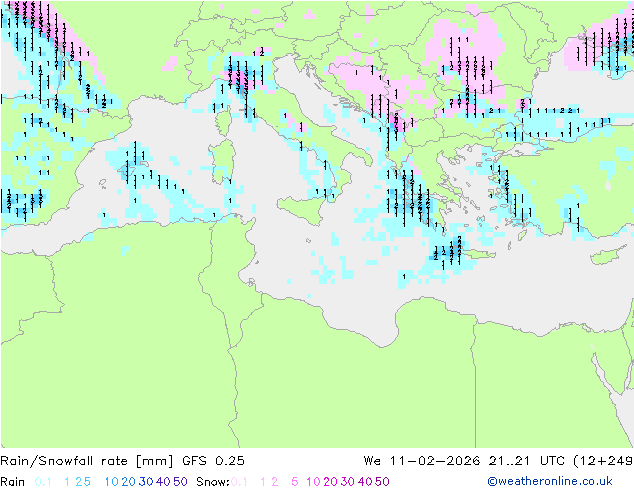Click the 'Snow:' legend label
634x490 pixels.
click(213, 482)
